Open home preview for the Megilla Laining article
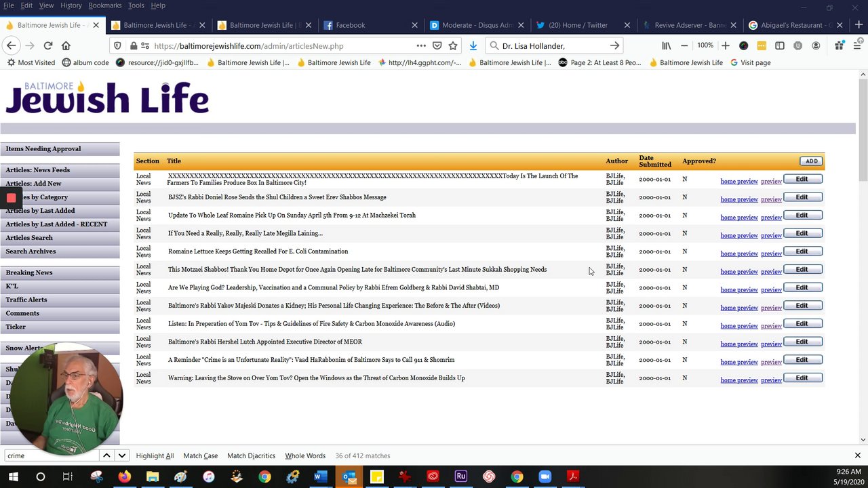Viewport: 868px width, 488px height. pos(738,236)
